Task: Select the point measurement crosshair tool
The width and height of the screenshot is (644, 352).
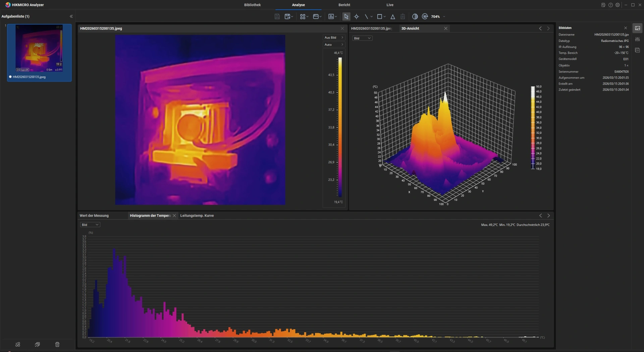Action: tap(357, 16)
